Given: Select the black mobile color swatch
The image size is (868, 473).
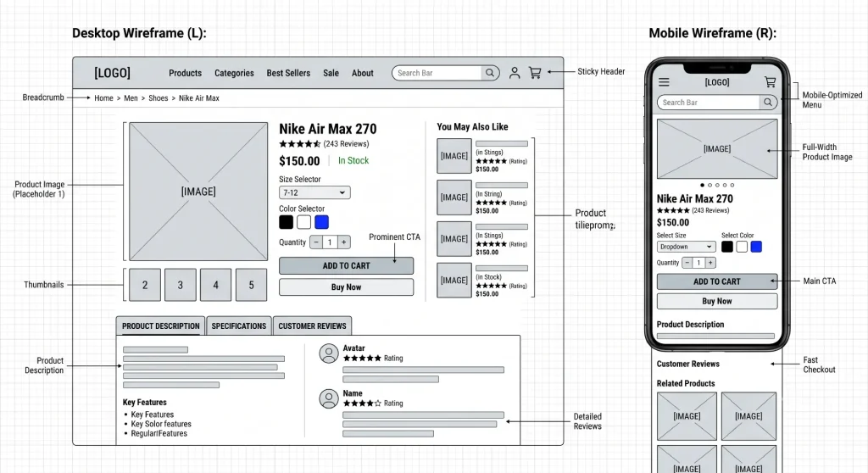Looking at the screenshot, I should coord(727,247).
